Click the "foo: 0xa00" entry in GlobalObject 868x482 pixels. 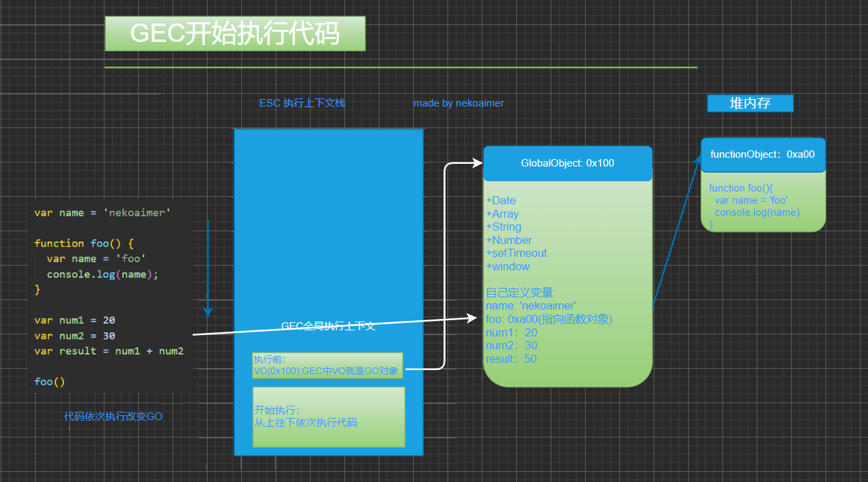pyautogui.click(x=549, y=319)
